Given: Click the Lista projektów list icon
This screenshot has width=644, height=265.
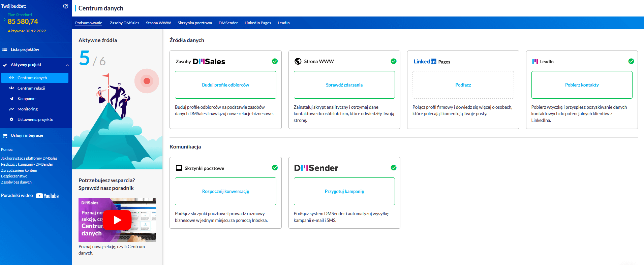Looking at the screenshot, I should tap(5, 49).
